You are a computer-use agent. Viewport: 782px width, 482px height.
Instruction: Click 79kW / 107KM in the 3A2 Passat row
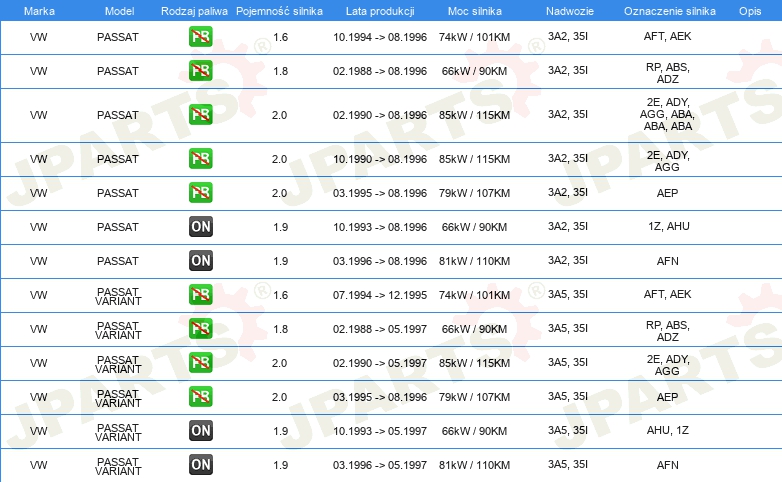click(474, 193)
